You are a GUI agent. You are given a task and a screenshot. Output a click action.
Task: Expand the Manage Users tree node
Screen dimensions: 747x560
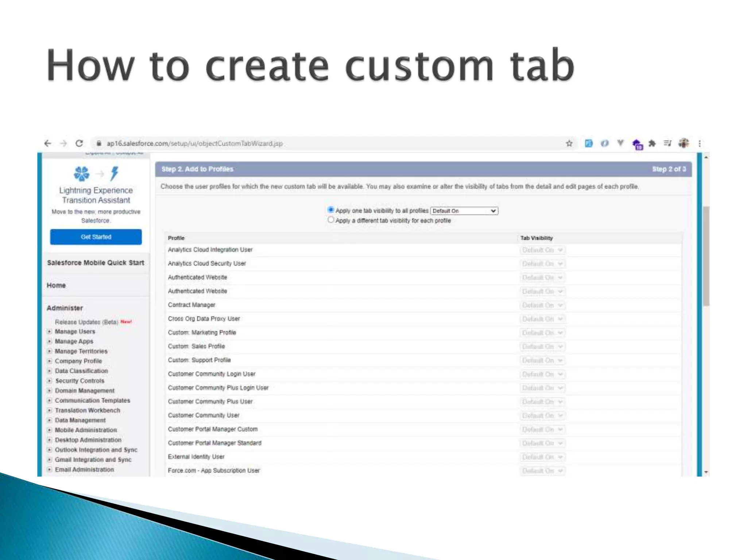point(49,331)
